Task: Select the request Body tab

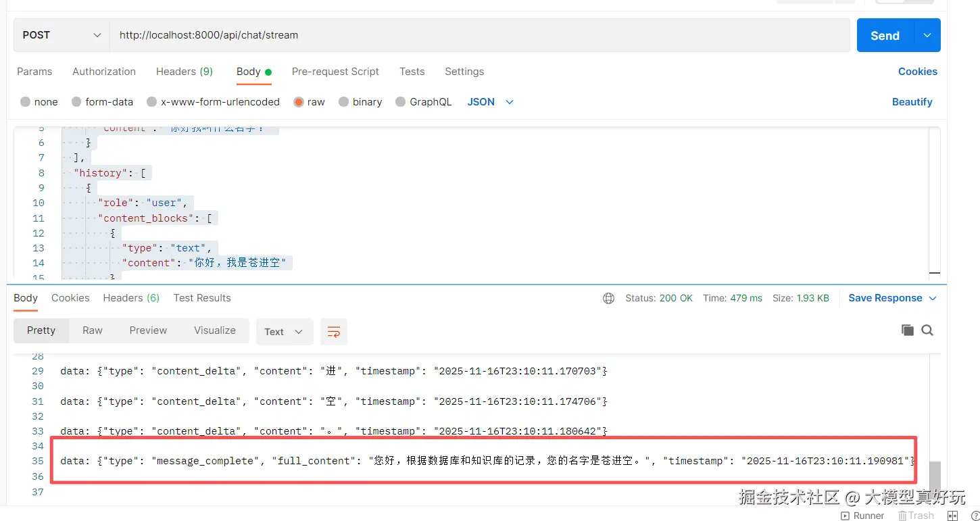Action: [x=253, y=72]
